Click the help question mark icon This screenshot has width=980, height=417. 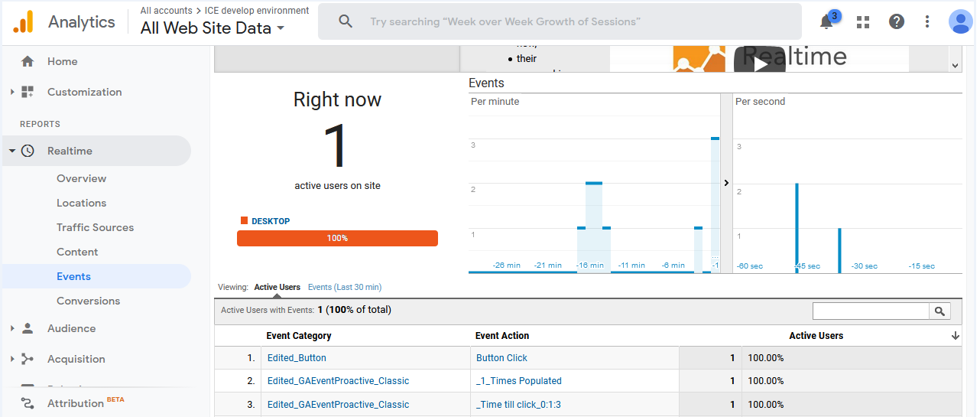click(897, 22)
